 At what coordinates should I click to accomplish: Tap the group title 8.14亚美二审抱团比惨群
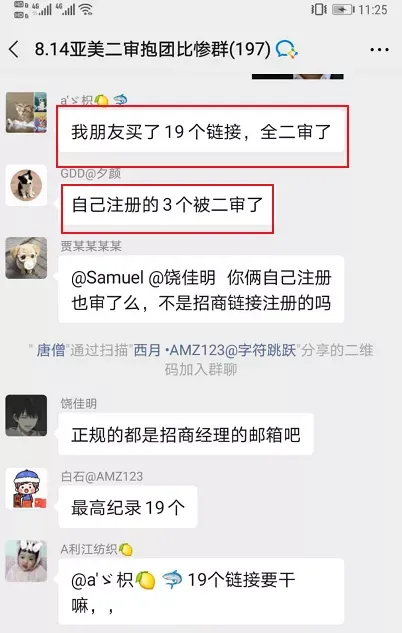tap(153, 50)
